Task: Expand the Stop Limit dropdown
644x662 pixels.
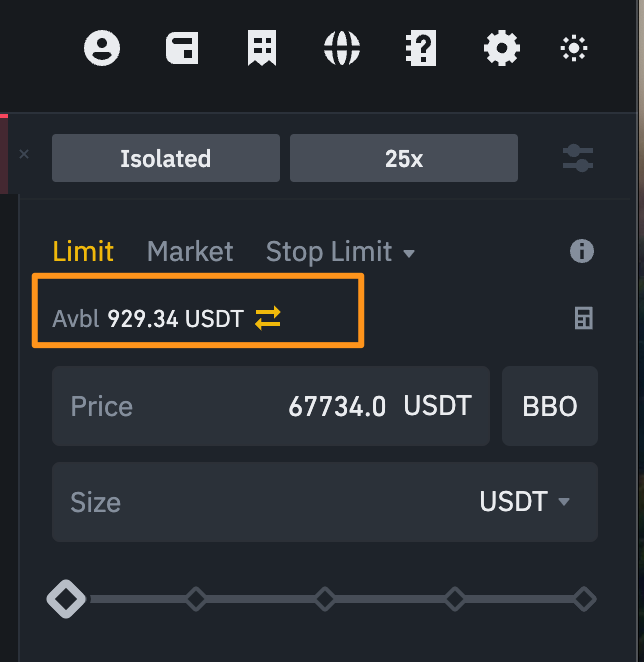Action: point(340,252)
